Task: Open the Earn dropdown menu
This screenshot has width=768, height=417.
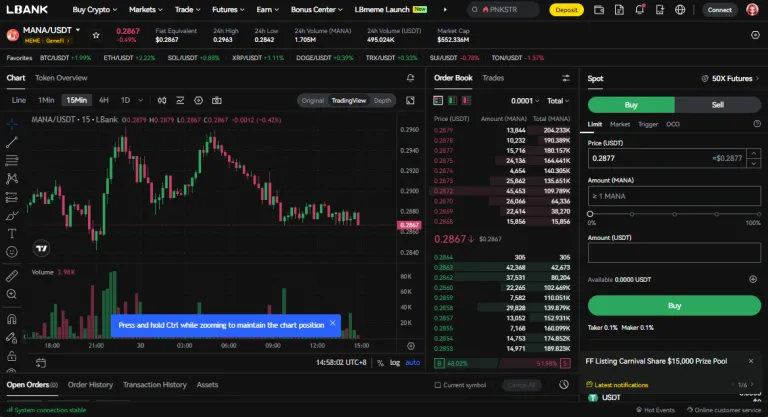Action: 267,9
